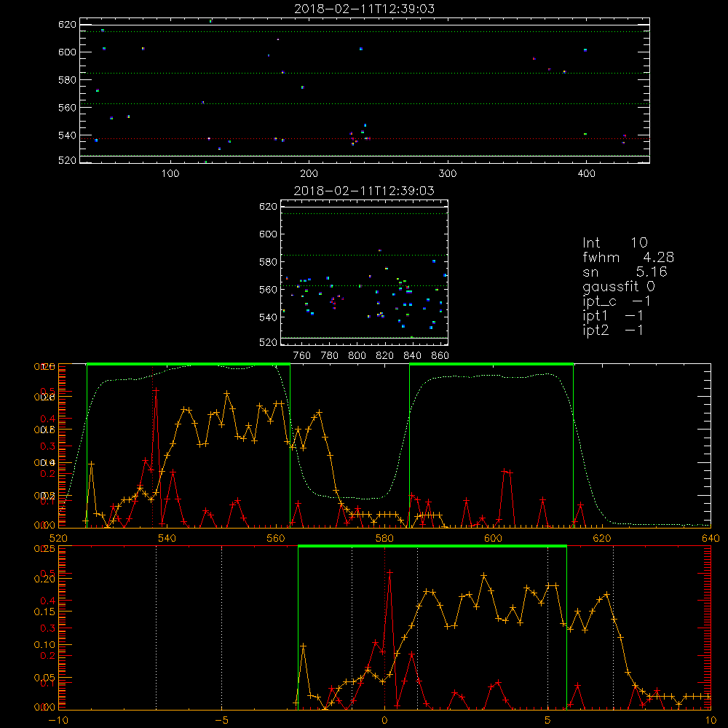
Task: Click x-axis label 860 on middle plot
Action: (440, 356)
